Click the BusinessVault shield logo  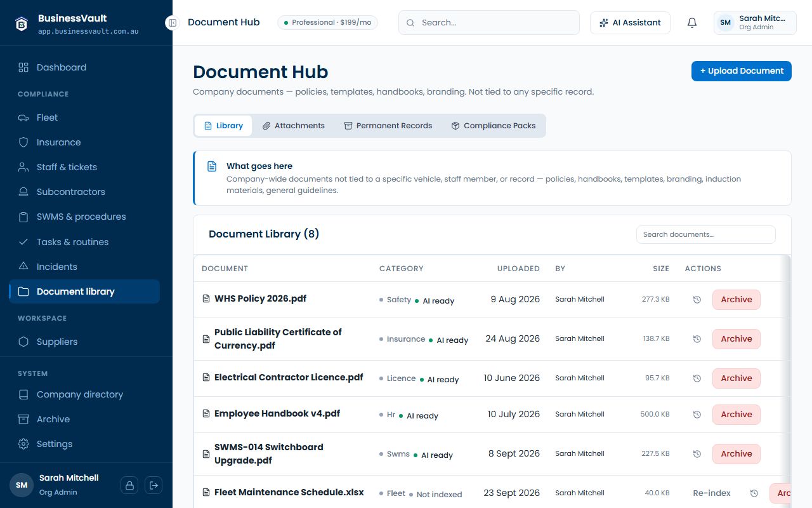(23, 23)
